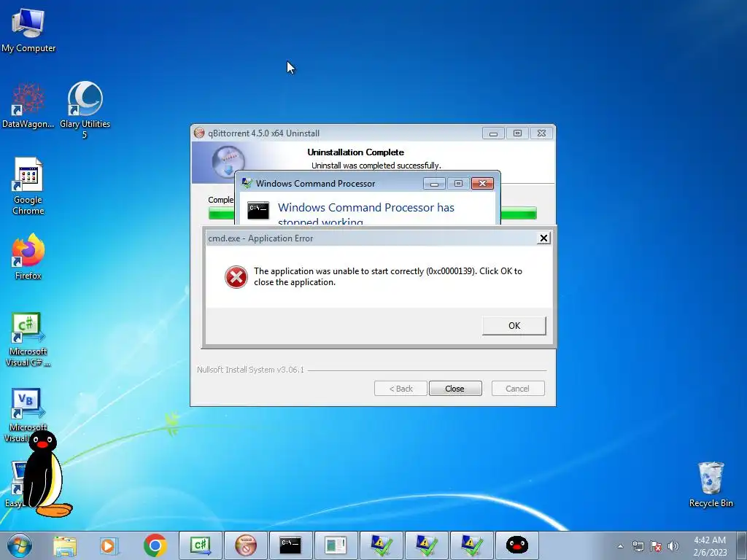Image resolution: width=747 pixels, height=560 pixels.
Task: Close the cmd.exe Application Error dialog with X
Action: click(543, 238)
